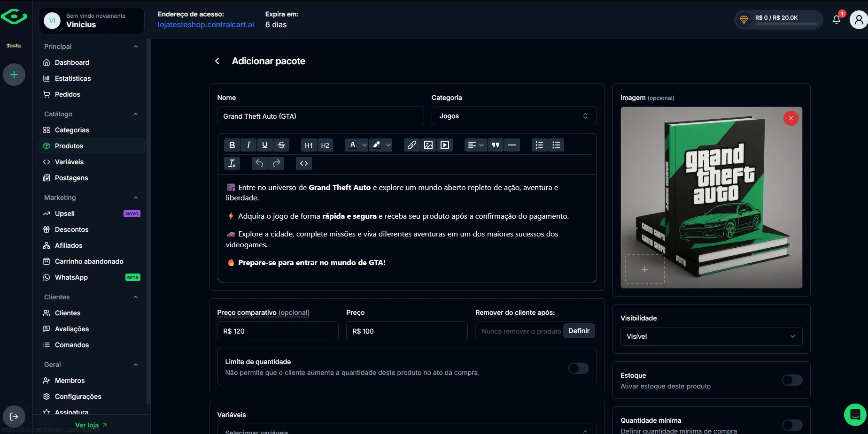
Task: Open Categorias in sidebar
Action: (x=91, y=130)
